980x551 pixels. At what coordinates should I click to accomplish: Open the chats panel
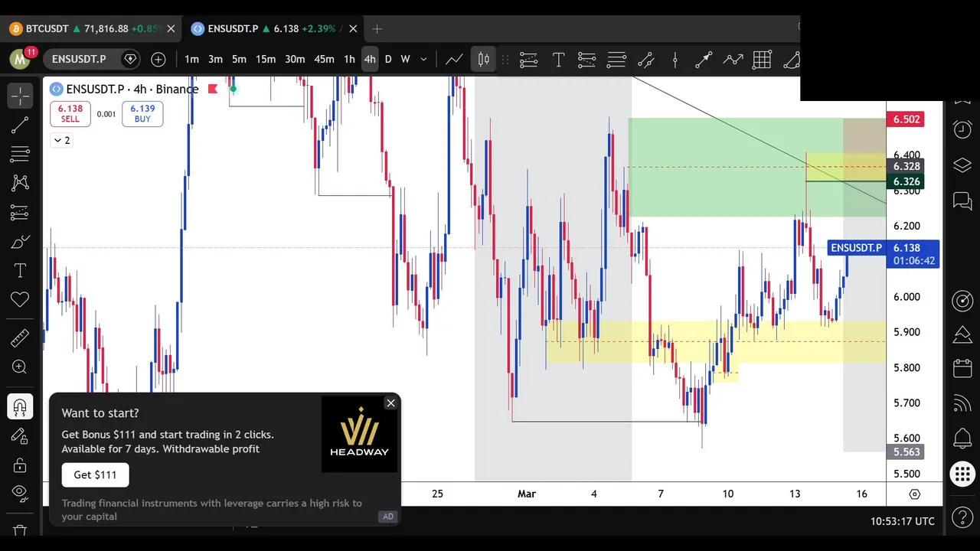(962, 201)
